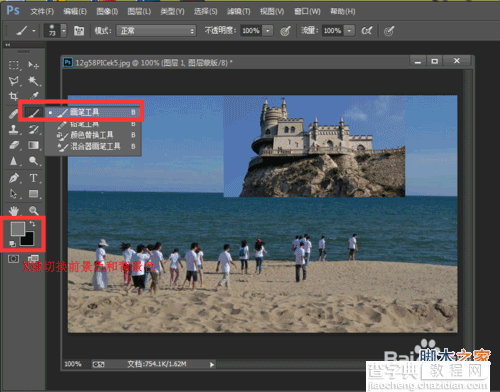Select the Move tool
Image resolution: width=500 pixels, height=392 pixels.
(33, 64)
